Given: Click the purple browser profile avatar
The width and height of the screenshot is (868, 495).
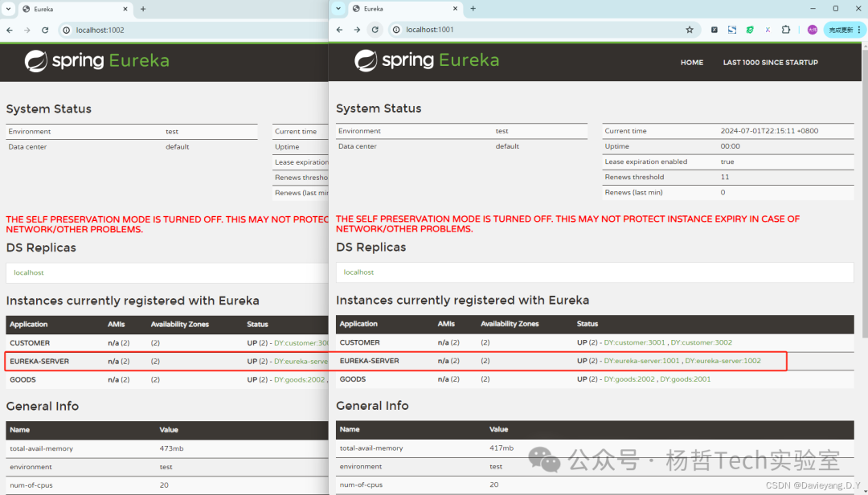Looking at the screenshot, I should click(812, 29).
